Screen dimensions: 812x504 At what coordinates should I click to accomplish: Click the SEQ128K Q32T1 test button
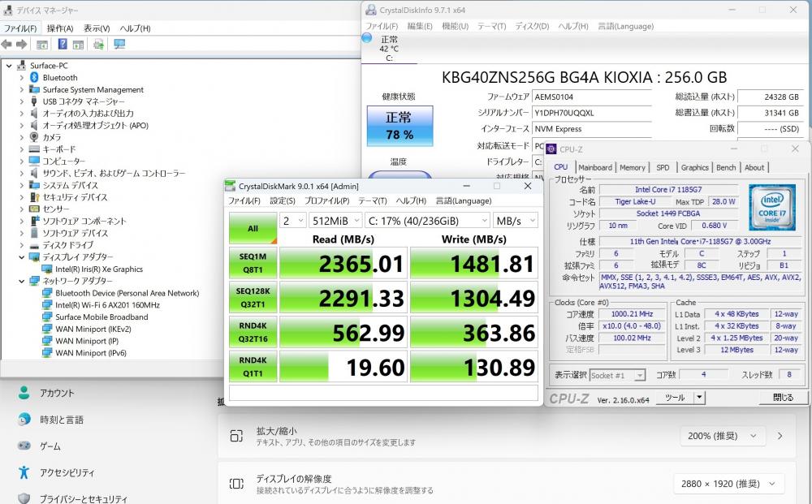point(253,298)
